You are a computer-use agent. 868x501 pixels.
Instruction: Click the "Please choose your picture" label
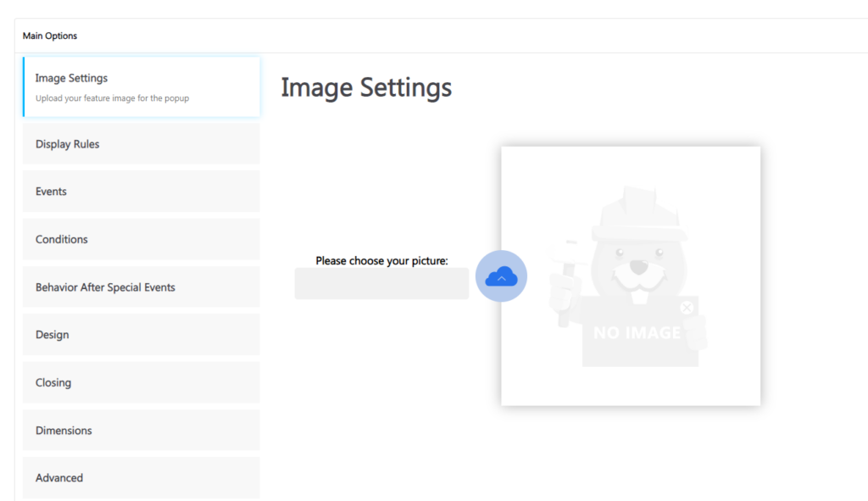point(381,261)
